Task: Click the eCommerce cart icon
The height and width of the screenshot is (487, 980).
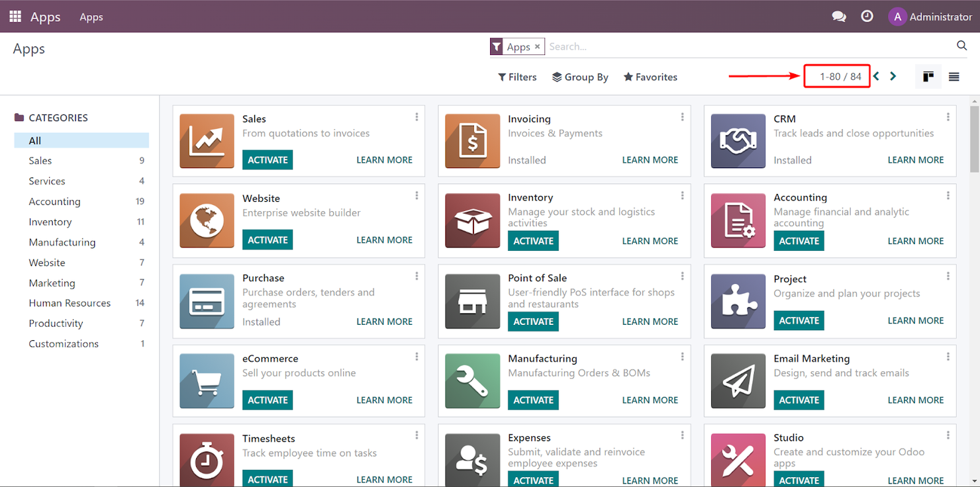Action: tap(207, 380)
